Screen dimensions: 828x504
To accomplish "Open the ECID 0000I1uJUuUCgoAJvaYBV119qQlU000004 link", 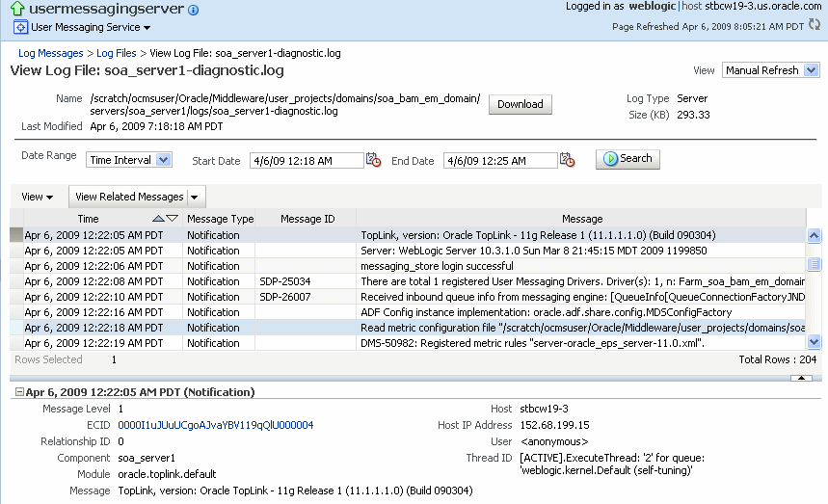I will (x=216, y=425).
